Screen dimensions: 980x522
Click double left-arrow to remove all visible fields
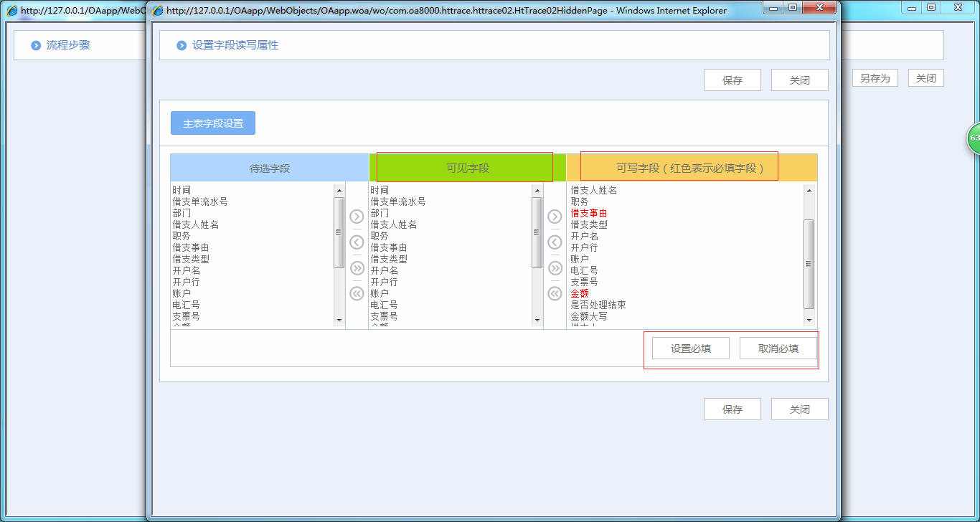[357, 293]
